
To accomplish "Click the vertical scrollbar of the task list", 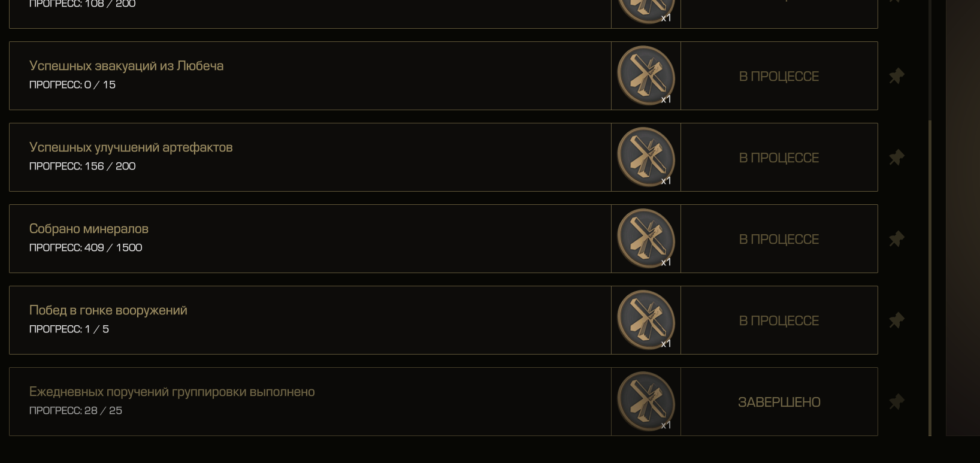I will (930, 278).
